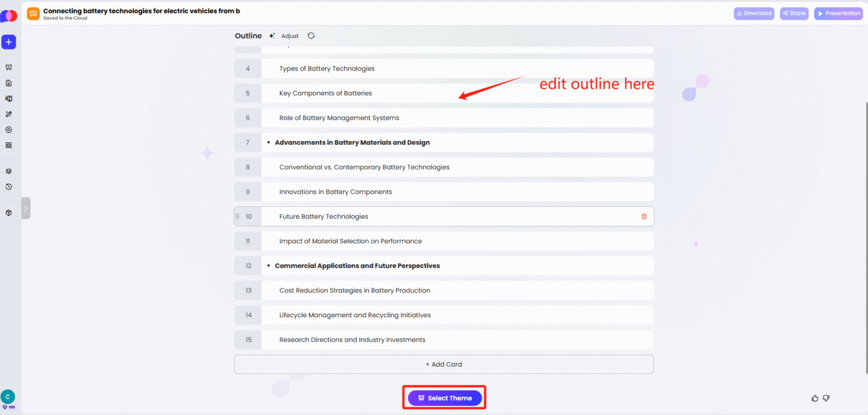Viewport: 868px width, 415px height.
Task: Open the four-squares apps grid icon
Action: [8, 145]
